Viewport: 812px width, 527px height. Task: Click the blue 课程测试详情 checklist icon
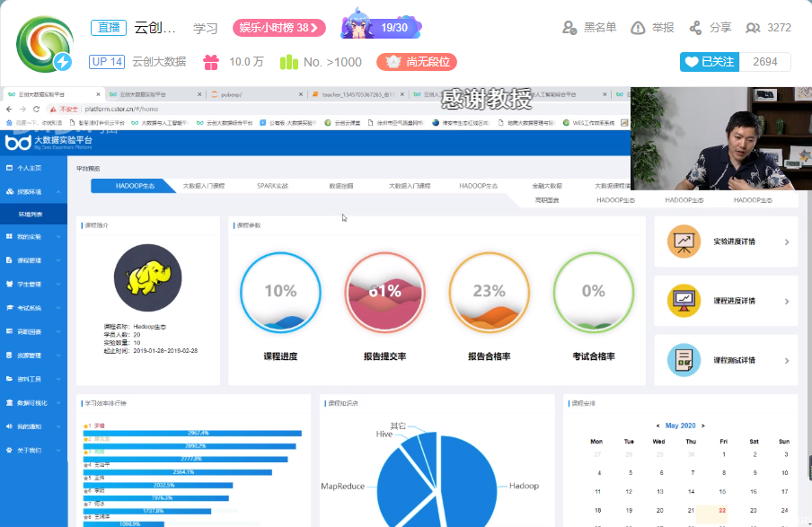coord(684,360)
